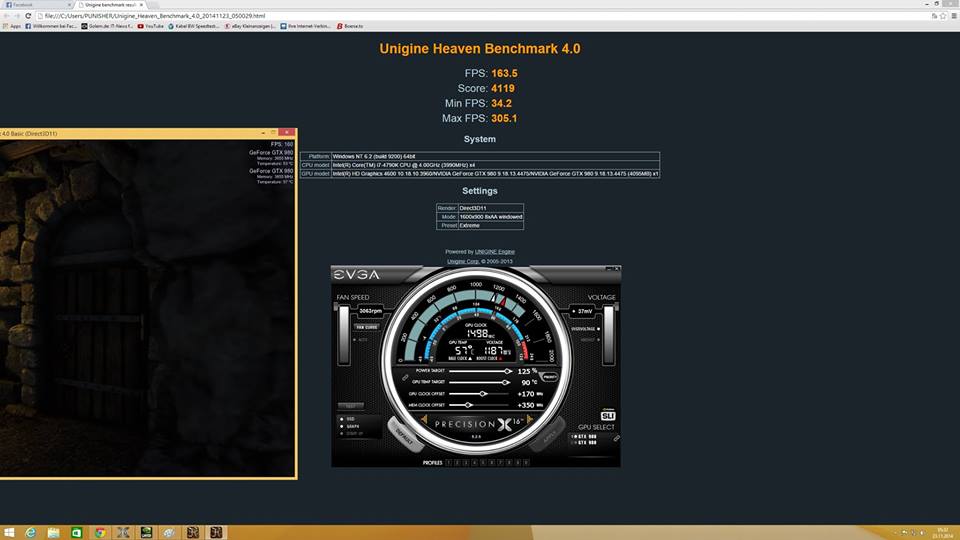This screenshot has width=960, height=540.
Task: Adjust the Fan Speed vertical slider
Action: [x=343, y=334]
